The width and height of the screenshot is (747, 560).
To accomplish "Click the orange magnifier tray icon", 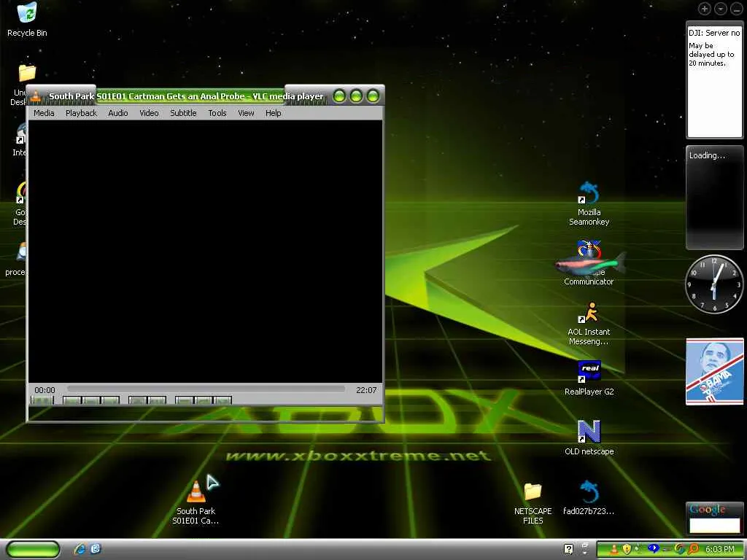I will pyautogui.click(x=693, y=549).
